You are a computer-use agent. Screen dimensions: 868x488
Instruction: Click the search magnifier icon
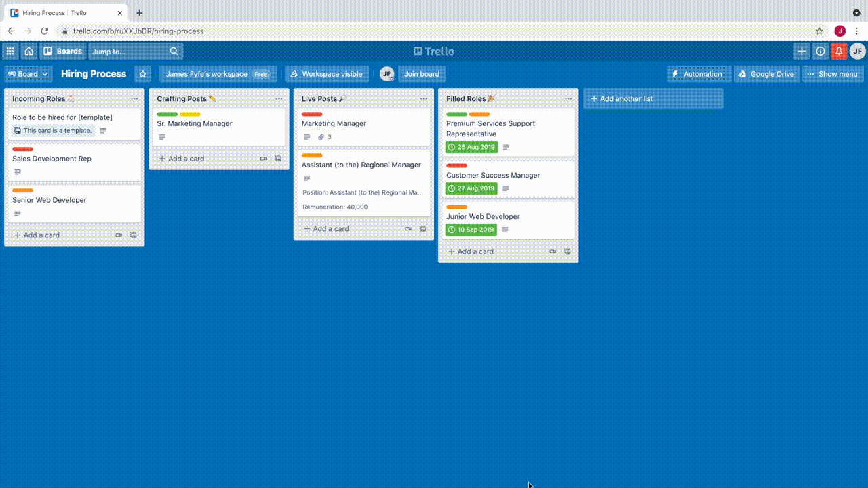coord(174,51)
